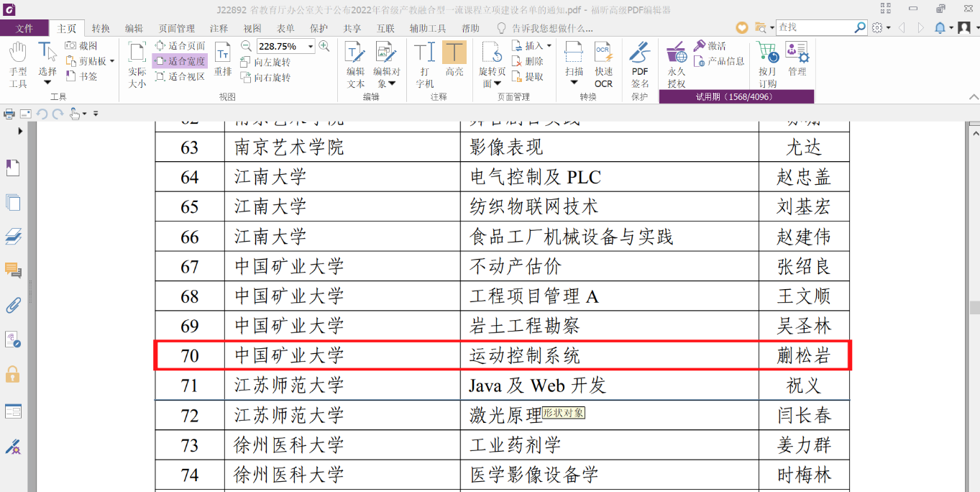This screenshot has height=492, width=980.
Task: Open the bookmarks panel in left sidebar
Action: [13, 168]
